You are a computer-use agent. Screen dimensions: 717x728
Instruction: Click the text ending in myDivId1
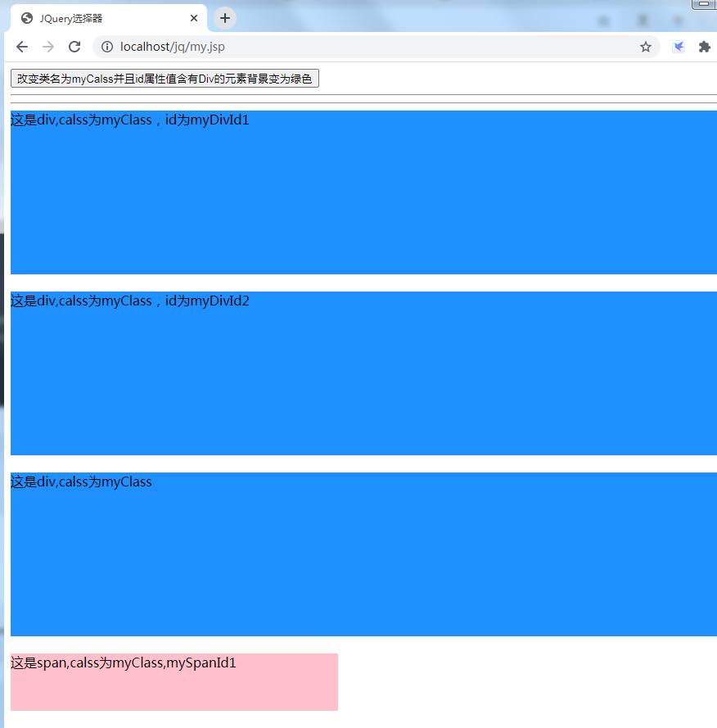click(x=130, y=120)
